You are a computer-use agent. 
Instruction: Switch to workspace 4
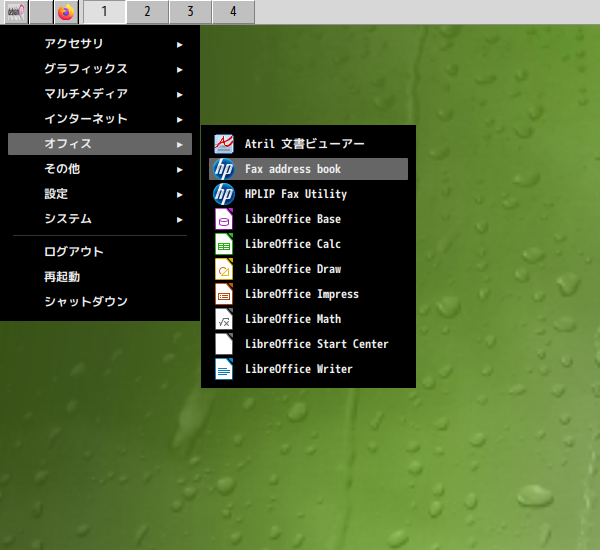[233, 12]
